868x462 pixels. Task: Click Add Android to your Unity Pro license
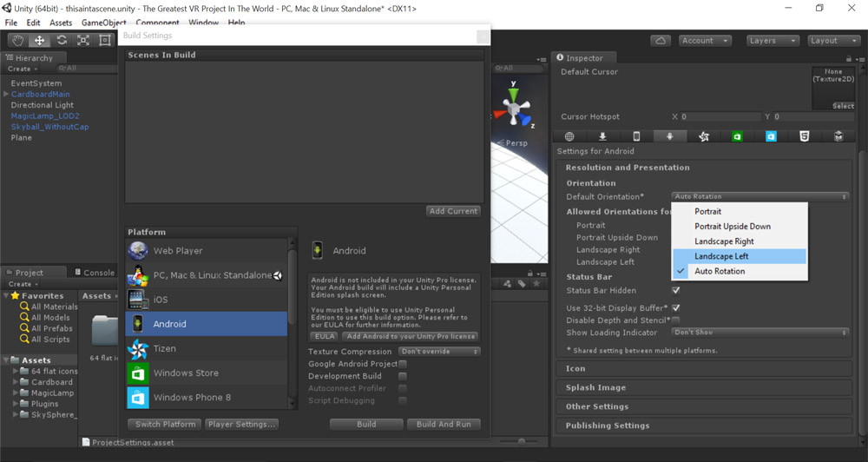(411, 336)
